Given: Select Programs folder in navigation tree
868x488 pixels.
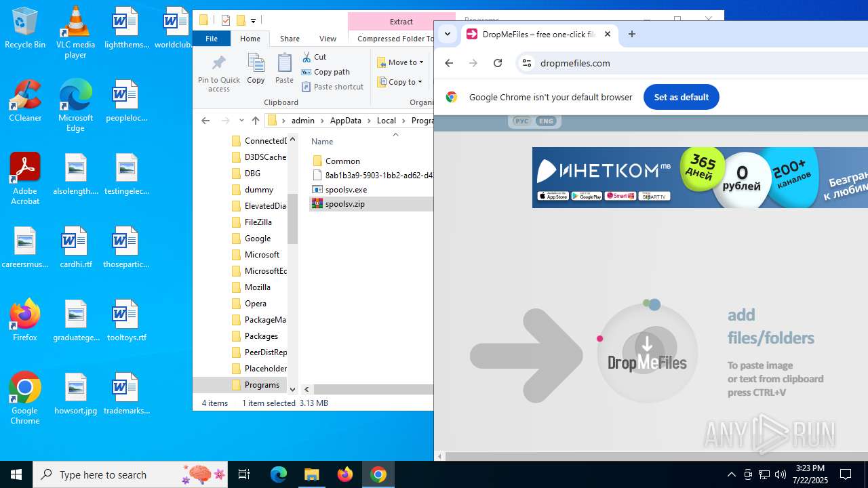Looking at the screenshot, I should pos(262,385).
